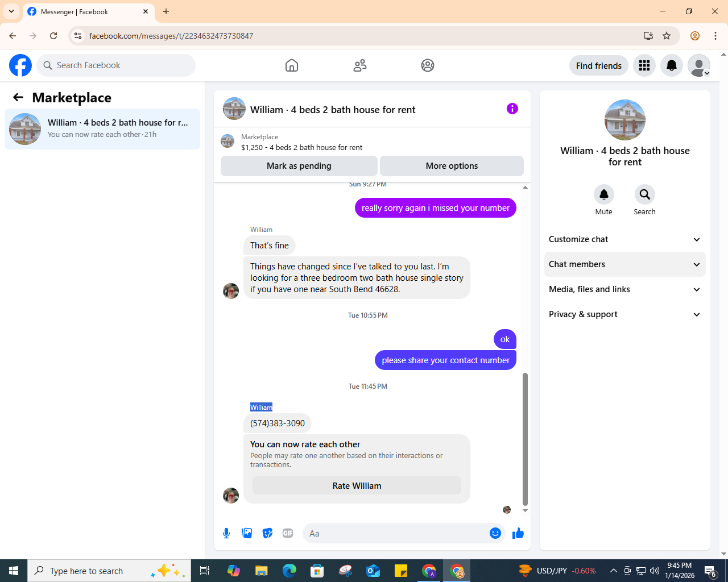Image resolution: width=728 pixels, height=582 pixels.
Task: Click the Find friends button
Action: tap(599, 65)
